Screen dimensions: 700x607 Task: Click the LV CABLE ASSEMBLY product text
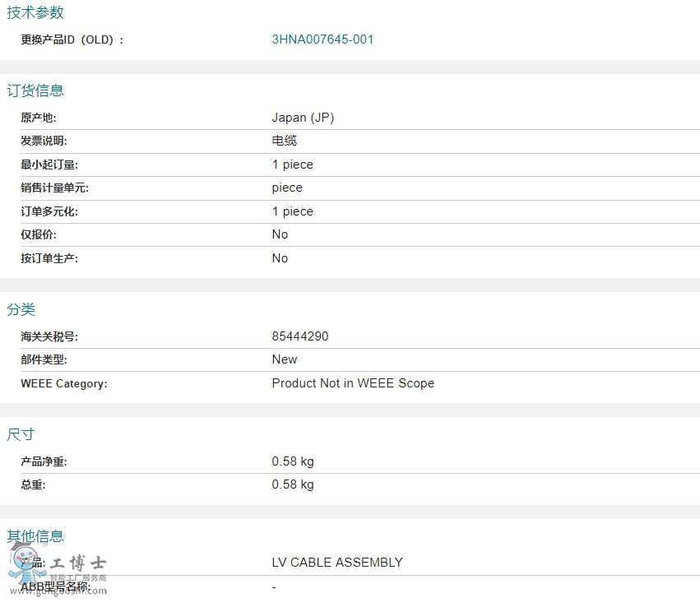coord(337,562)
